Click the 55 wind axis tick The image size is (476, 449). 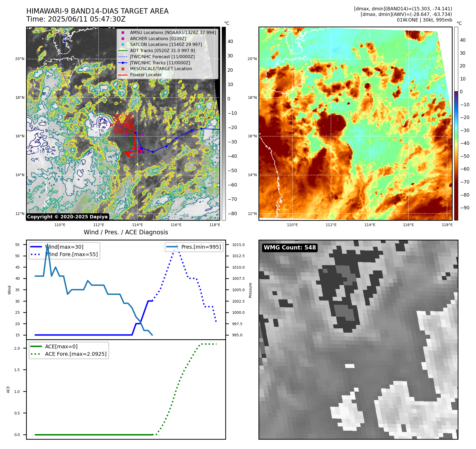[x=17, y=245]
